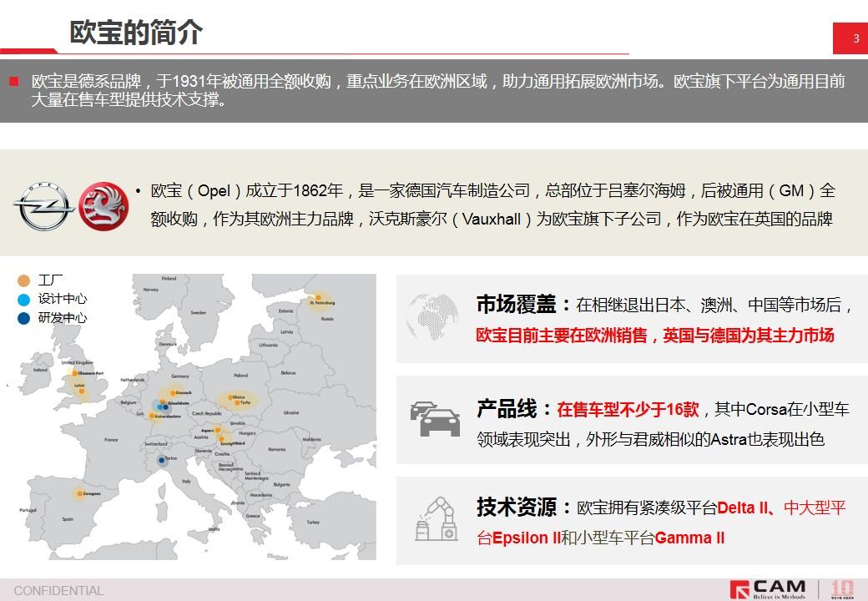Screen dimensions: 868x601
Task: Click the red square bullet before 欧宝是德系品牌
Action: pyautogui.click(x=14, y=82)
